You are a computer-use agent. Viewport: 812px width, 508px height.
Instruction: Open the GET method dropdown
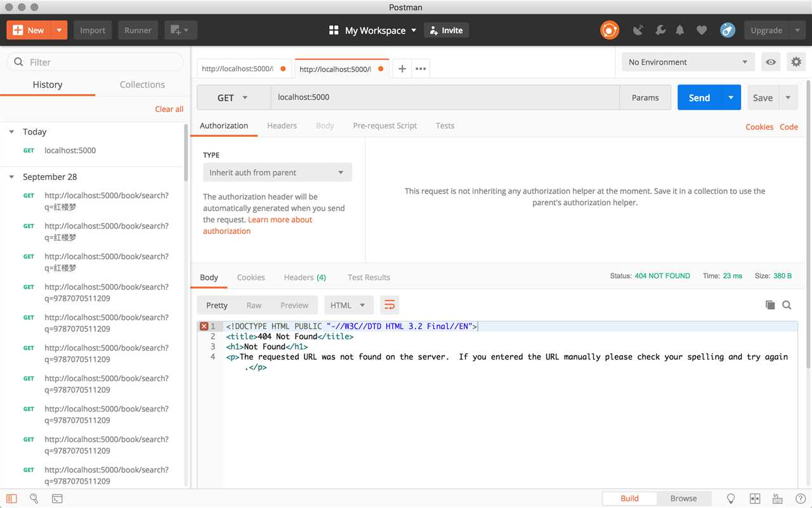click(233, 98)
